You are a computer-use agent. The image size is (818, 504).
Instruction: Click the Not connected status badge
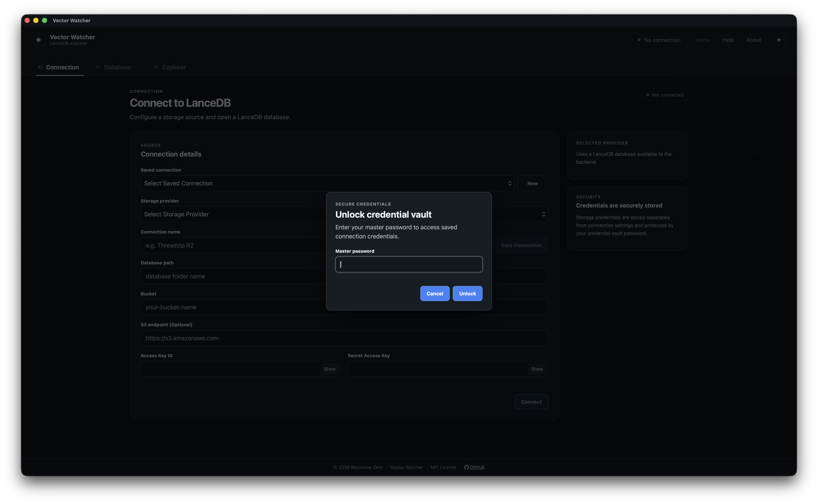pyautogui.click(x=665, y=95)
